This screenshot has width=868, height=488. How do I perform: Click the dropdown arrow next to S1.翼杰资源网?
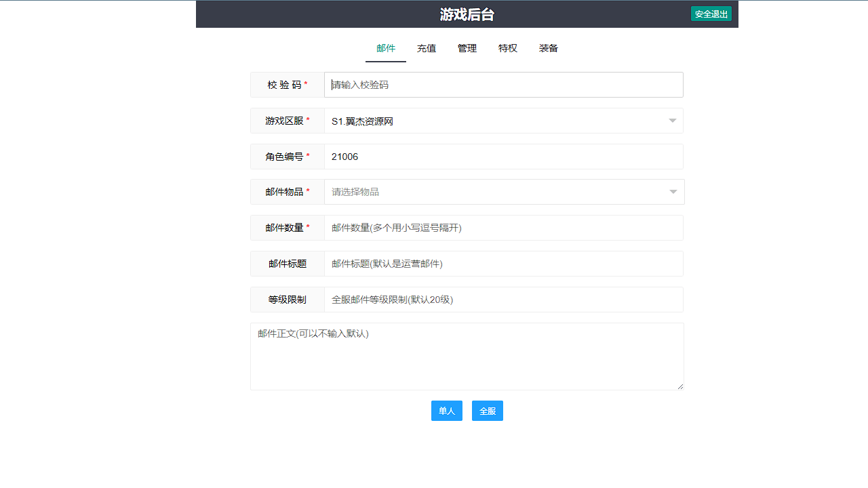[x=672, y=120]
